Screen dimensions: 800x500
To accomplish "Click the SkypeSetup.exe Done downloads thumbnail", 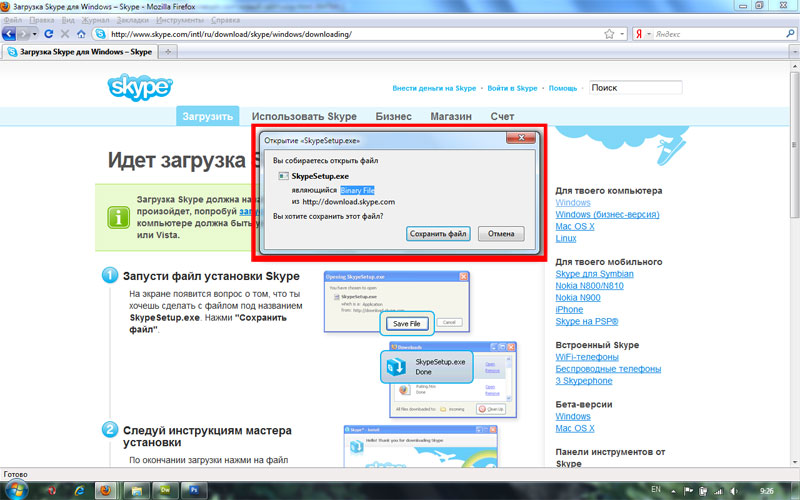I will [x=427, y=367].
